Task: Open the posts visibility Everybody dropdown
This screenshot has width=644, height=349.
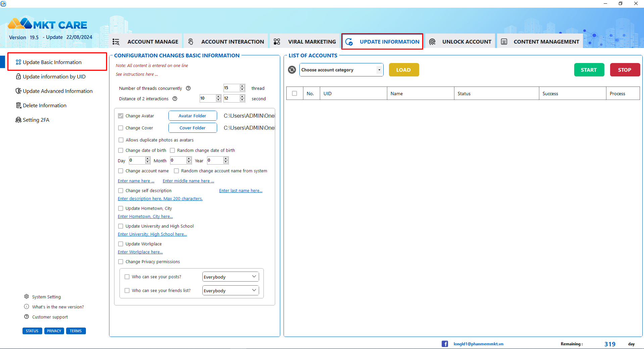Action: coord(231,277)
